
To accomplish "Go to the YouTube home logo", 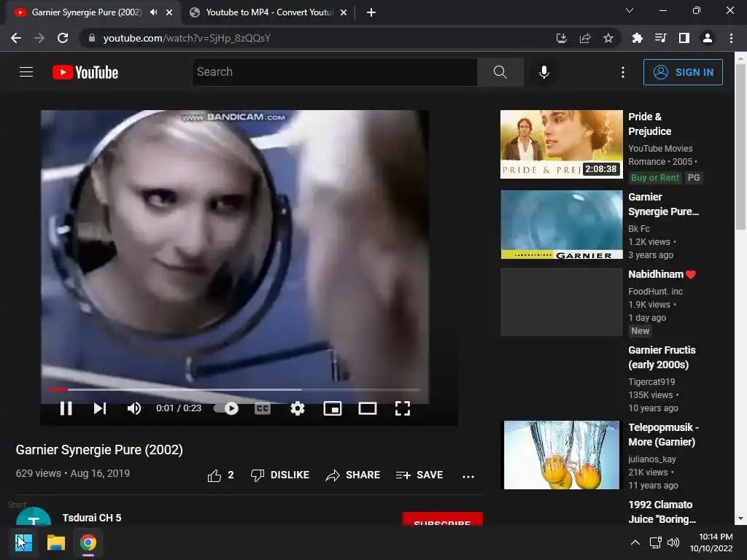I will coord(85,72).
